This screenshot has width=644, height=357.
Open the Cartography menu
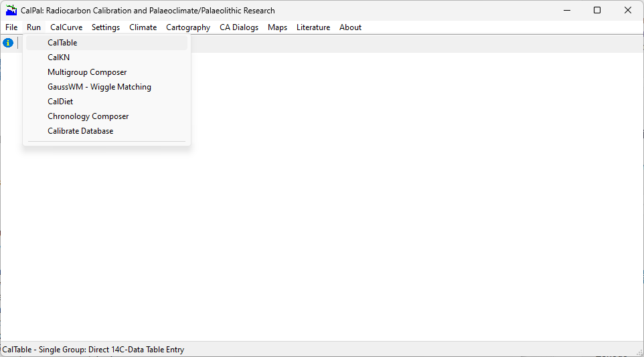point(188,27)
